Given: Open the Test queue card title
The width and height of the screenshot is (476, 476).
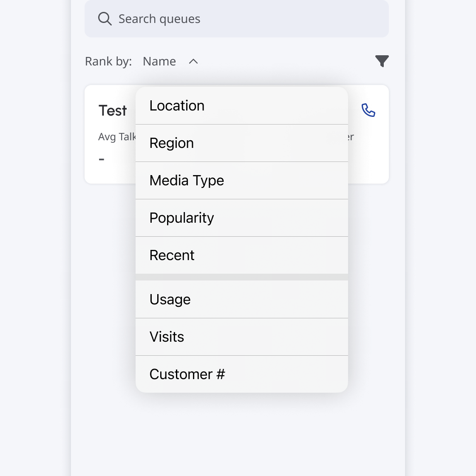Looking at the screenshot, I should [x=113, y=110].
